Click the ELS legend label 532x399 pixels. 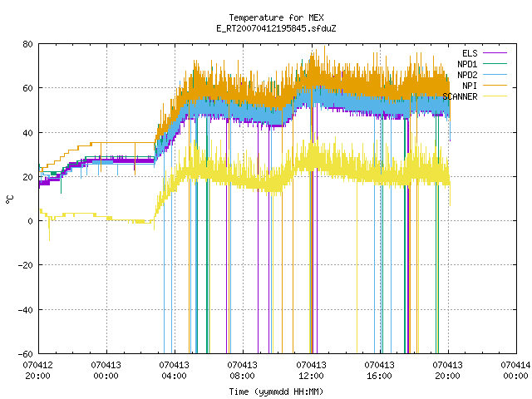[x=470, y=53]
